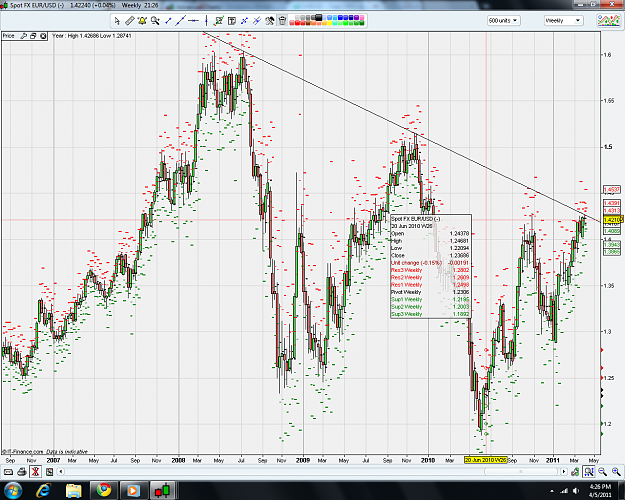Image resolution: width=625 pixels, height=500 pixels.
Task: Click the 1.4391 price label
Action: [612, 203]
